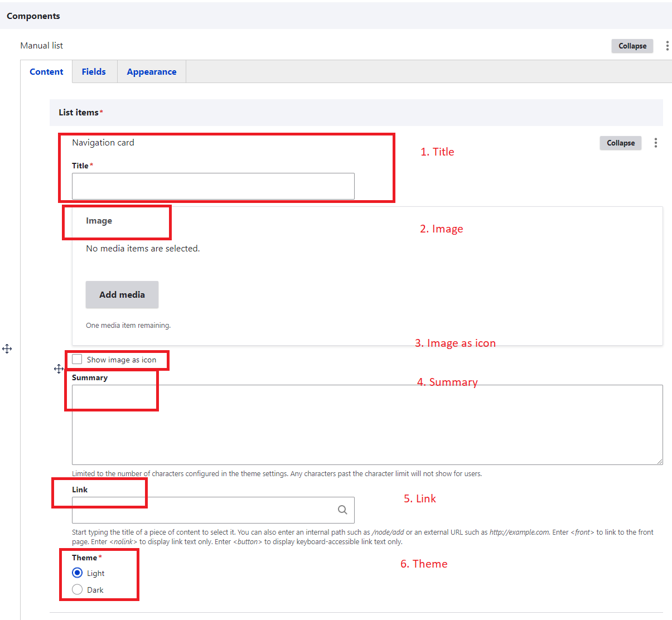Collapse the Manual list component
672x620 pixels.
point(632,46)
